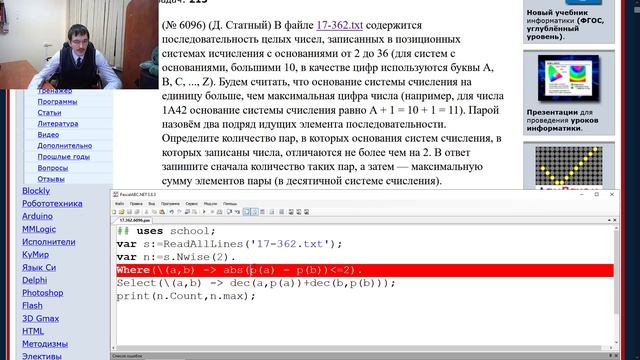Redo the edit with the grey redo arrow icon
The width and height of the screenshot is (640, 360).
coord(179,212)
